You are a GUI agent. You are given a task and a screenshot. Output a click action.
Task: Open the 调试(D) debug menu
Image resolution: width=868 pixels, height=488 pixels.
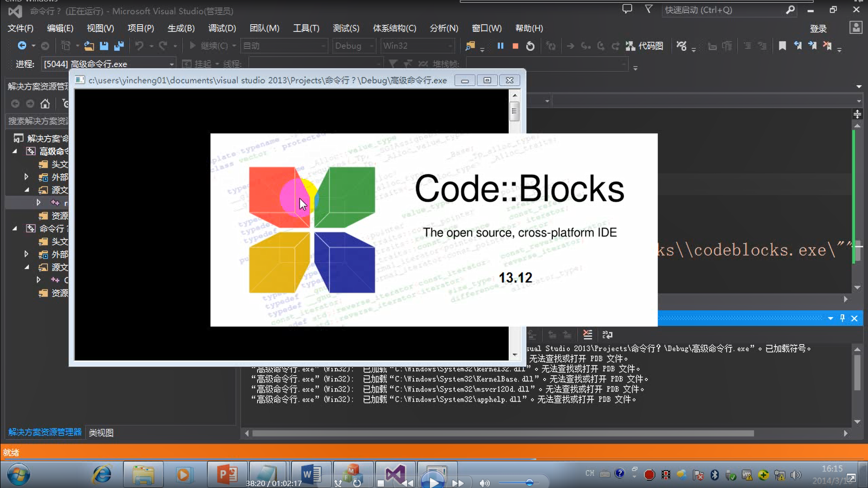[x=222, y=28]
